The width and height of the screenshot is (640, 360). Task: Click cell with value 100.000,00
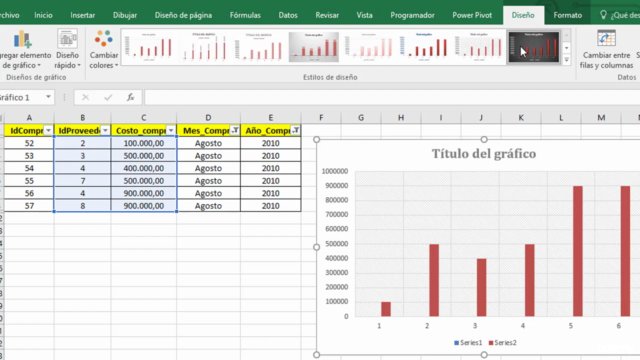144,143
